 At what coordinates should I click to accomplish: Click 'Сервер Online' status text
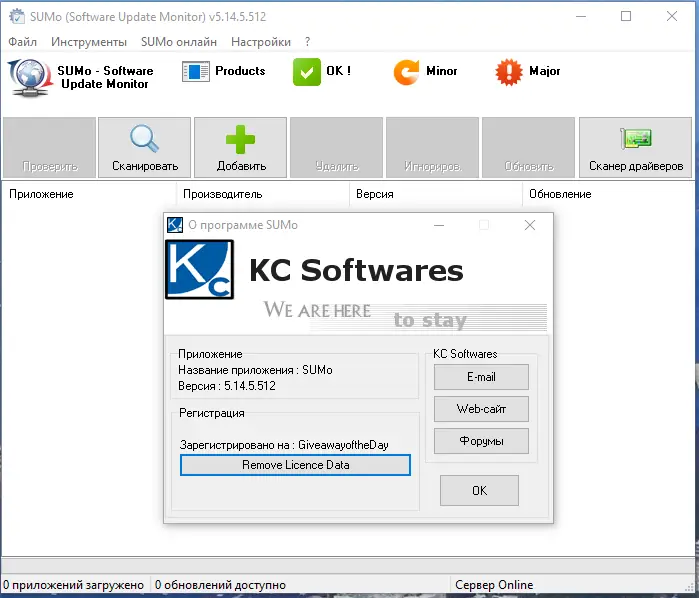click(x=494, y=585)
